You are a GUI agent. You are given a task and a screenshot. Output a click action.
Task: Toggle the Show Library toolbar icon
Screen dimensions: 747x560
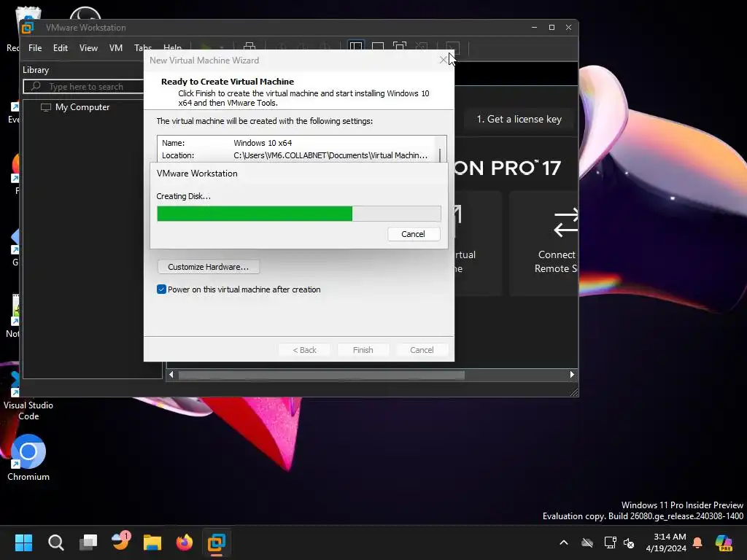[356, 47]
